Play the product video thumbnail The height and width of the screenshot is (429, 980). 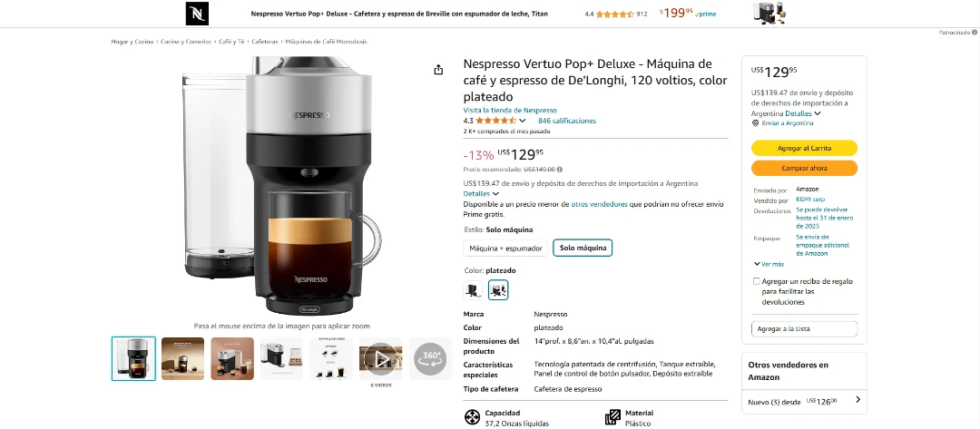click(x=380, y=359)
